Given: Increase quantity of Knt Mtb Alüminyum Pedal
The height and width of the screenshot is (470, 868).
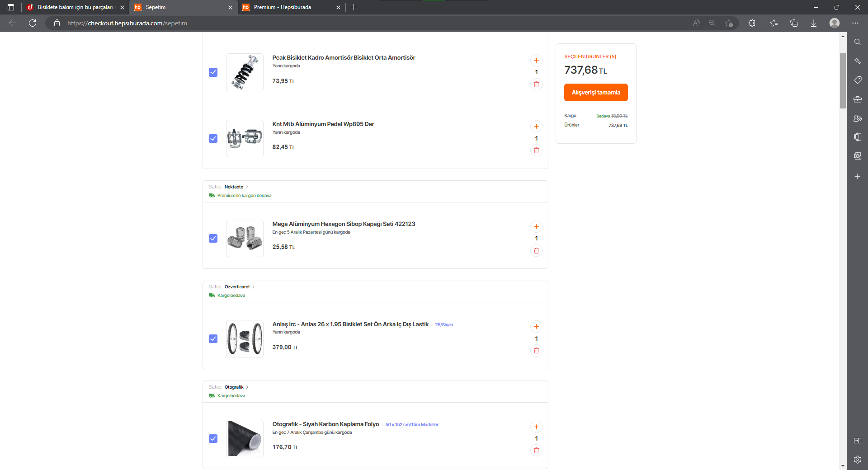Looking at the screenshot, I should click(x=536, y=127).
